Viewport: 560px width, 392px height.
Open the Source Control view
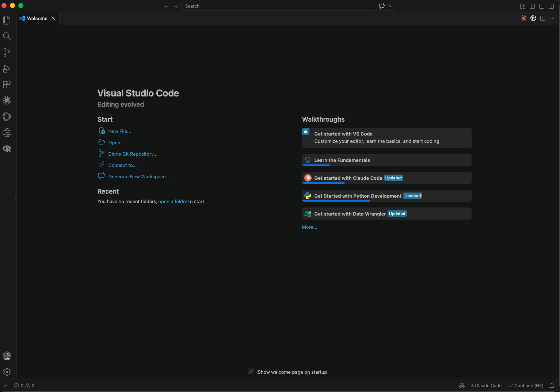[x=7, y=52]
